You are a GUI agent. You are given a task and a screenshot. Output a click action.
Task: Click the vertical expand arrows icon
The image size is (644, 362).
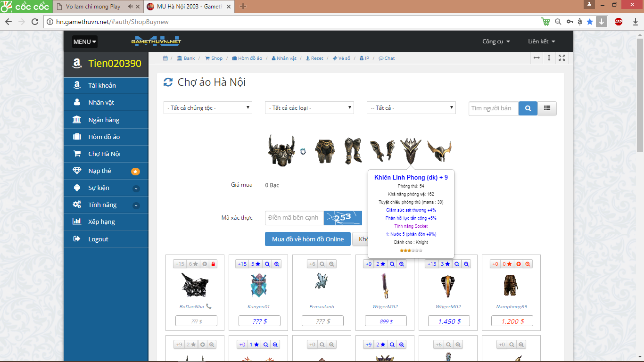[549, 58]
